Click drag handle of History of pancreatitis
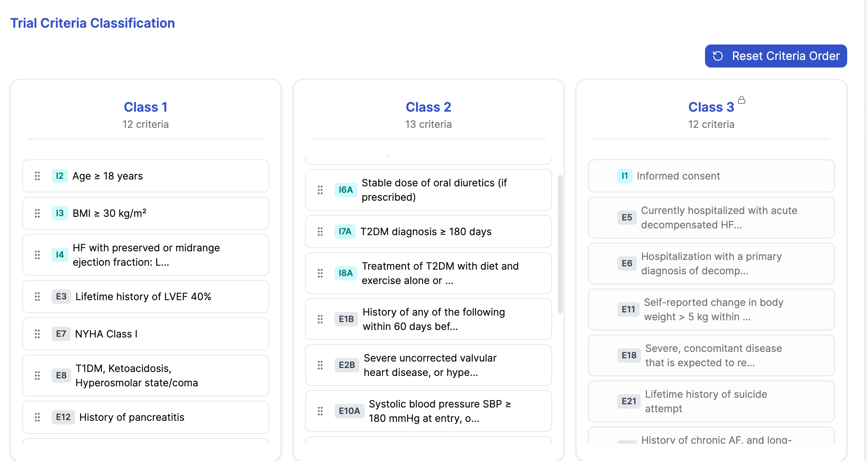This screenshot has width=868, height=461. pos(37,417)
